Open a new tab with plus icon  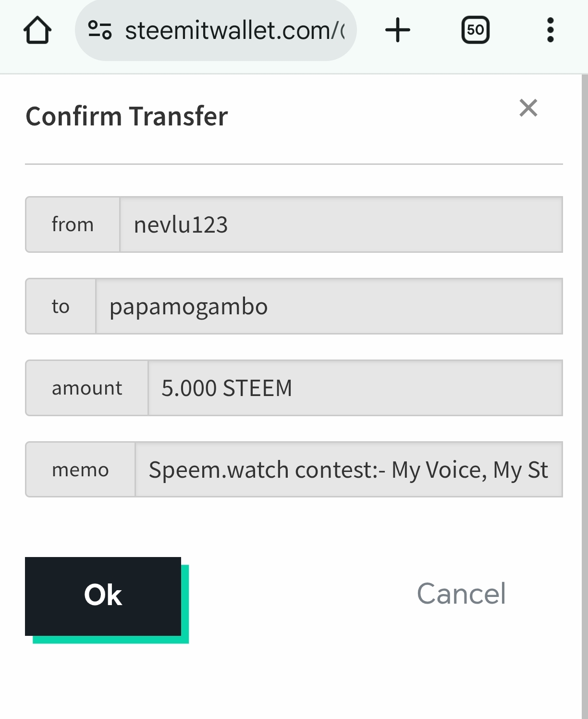398,30
